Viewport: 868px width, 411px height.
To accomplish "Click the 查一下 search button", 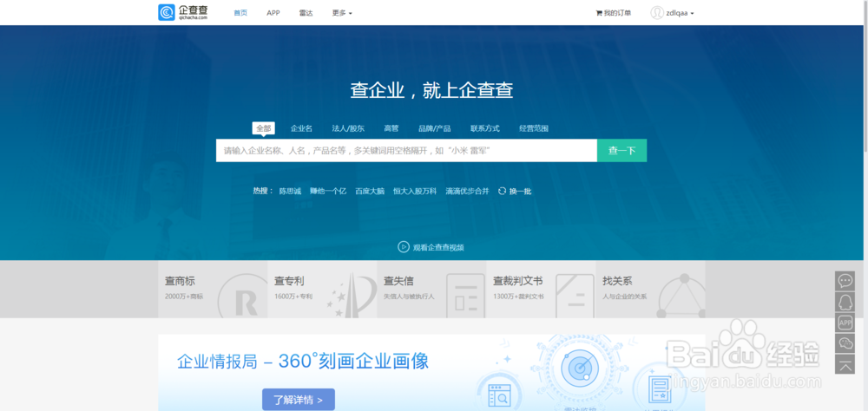I will coord(621,151).
